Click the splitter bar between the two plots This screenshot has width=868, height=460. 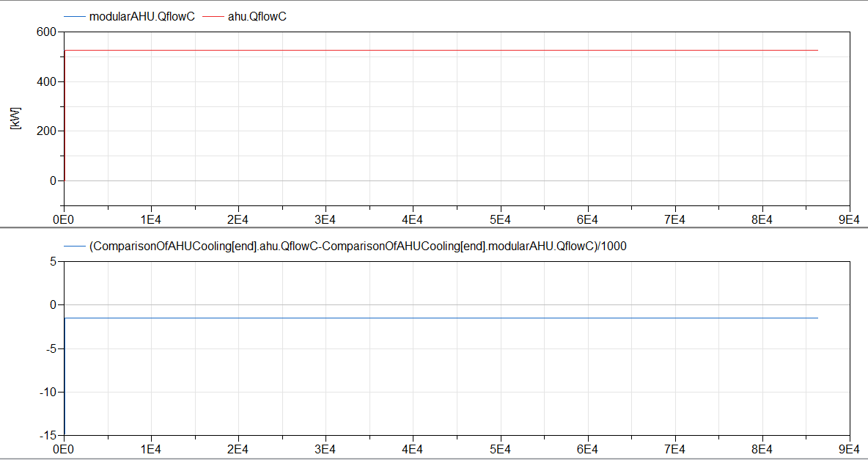434,227
